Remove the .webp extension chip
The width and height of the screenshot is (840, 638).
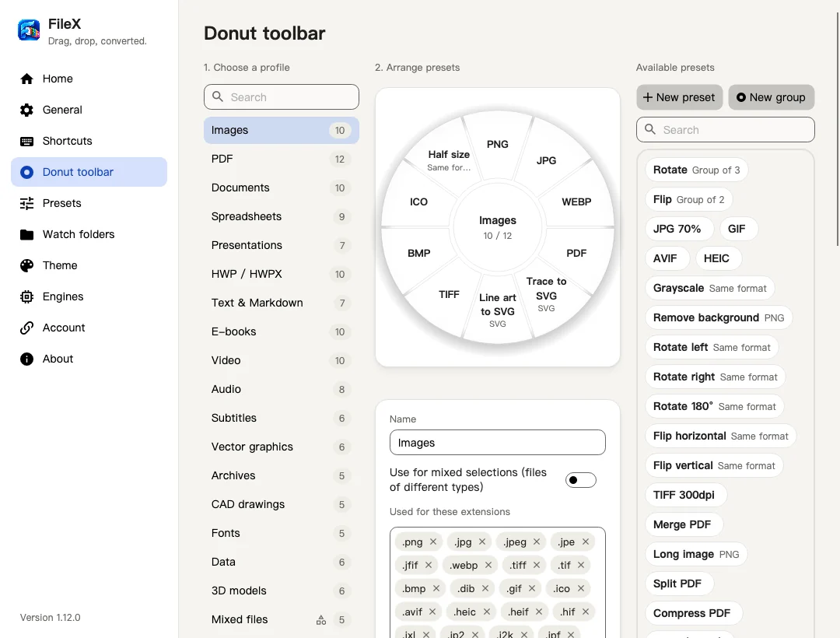488,565
